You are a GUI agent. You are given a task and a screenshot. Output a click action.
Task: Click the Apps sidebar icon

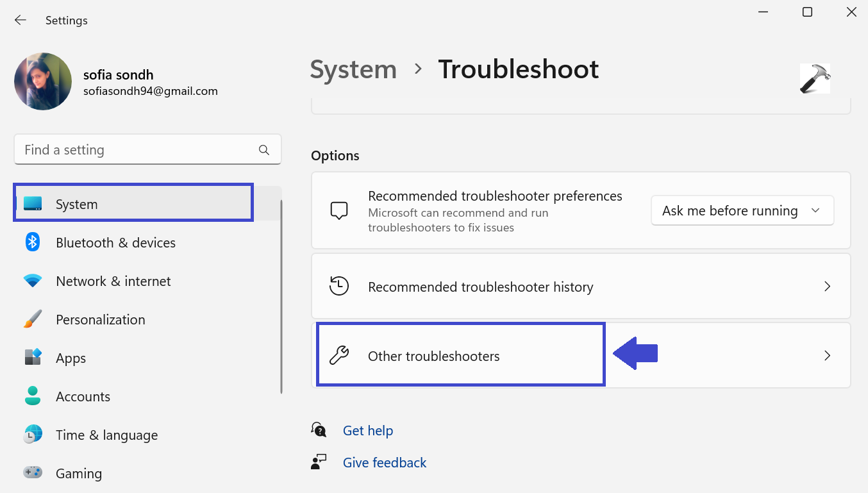[x=33, y=357]
